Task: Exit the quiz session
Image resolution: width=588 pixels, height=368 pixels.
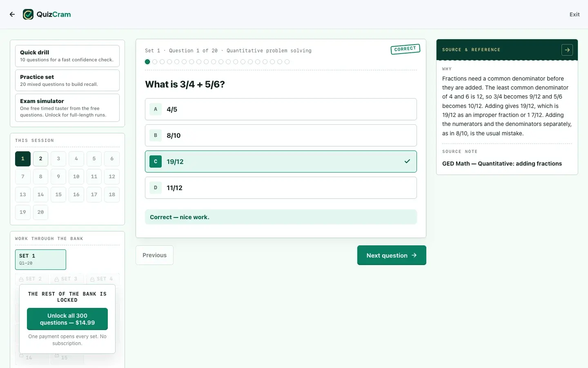Action: click(575, 14)
